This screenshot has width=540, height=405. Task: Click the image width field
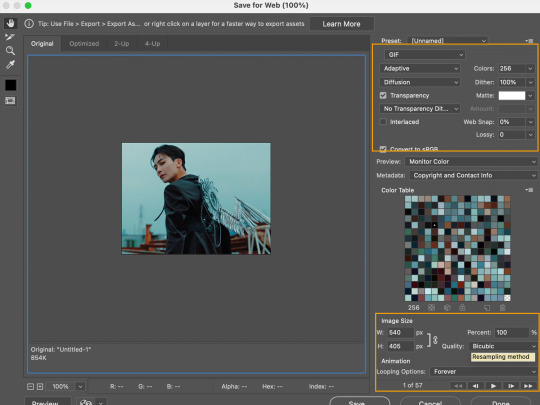(400, 332)
